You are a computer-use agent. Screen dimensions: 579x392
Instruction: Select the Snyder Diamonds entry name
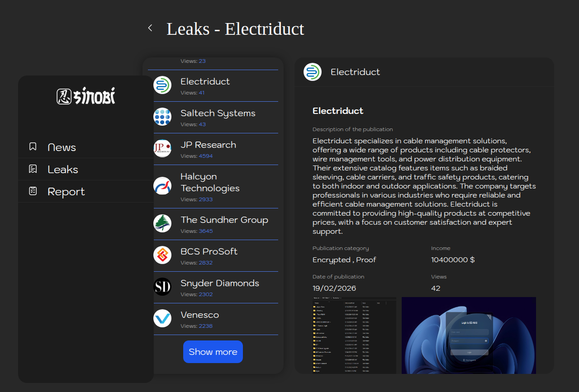point(220,283)
